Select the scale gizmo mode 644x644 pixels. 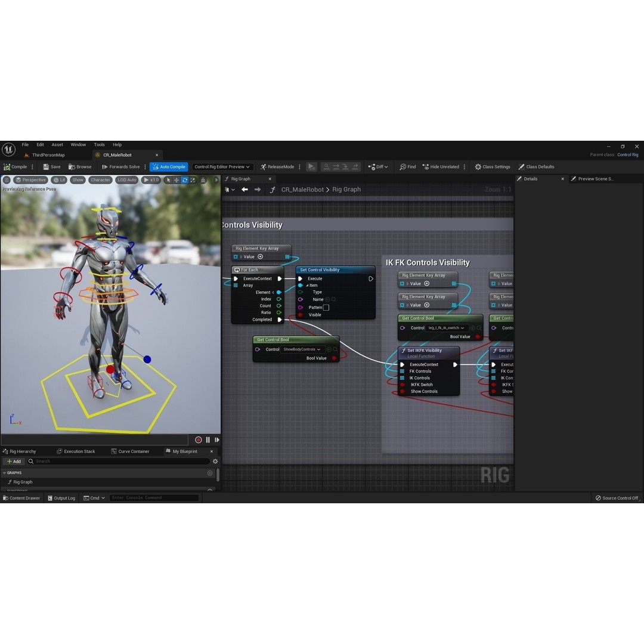(x=193, y=180)
